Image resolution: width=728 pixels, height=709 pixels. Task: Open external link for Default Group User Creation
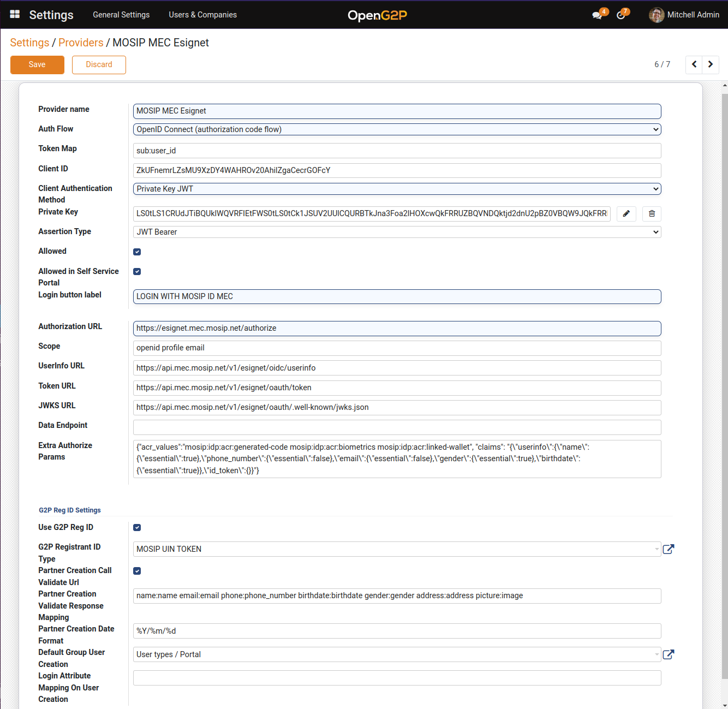pyautogui.click(x=668, y=654)
